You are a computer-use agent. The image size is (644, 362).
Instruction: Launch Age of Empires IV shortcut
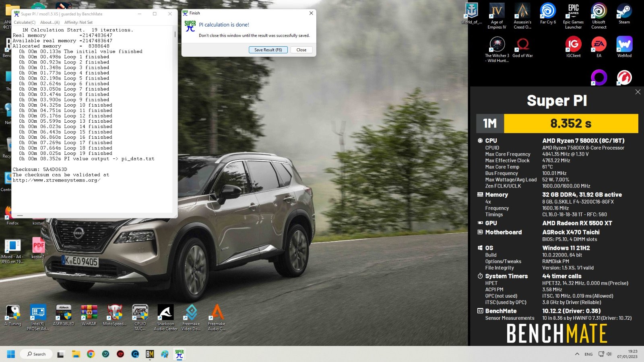(497, 16)
